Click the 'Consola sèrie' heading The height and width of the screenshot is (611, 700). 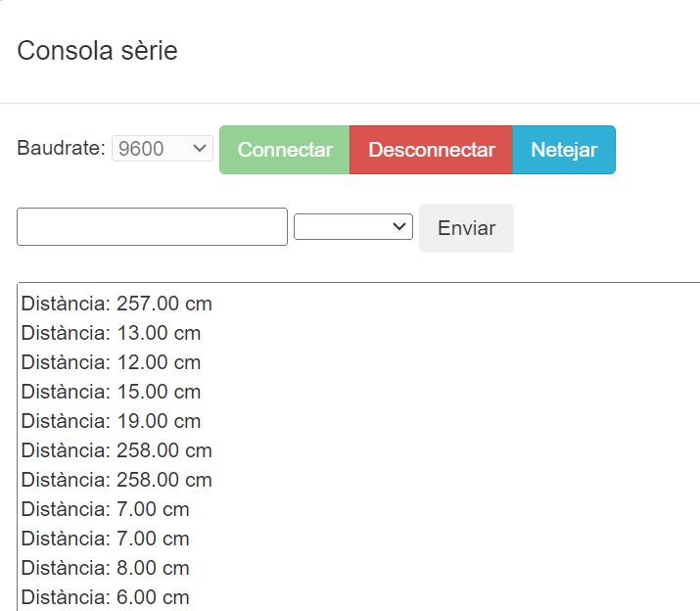(x=98, y=51)
